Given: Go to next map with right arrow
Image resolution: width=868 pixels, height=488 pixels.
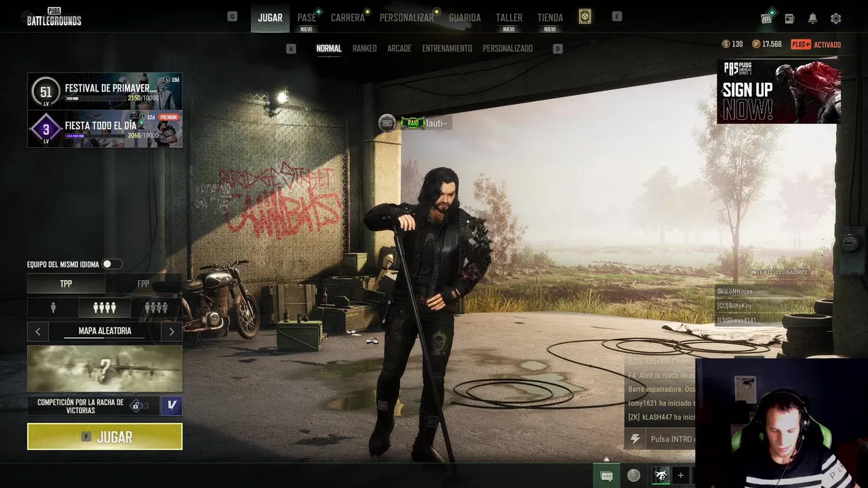Looking at the screenshot, I should [172, 331].
